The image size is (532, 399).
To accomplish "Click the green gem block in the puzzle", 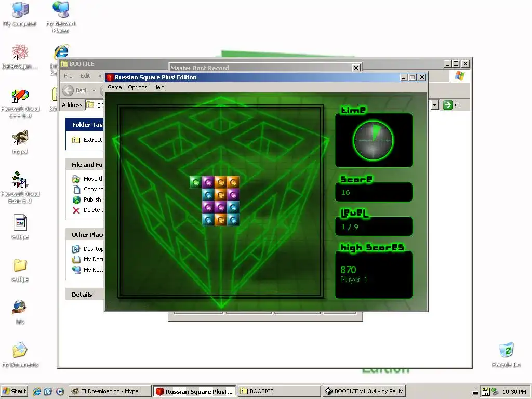I will 195,182.
